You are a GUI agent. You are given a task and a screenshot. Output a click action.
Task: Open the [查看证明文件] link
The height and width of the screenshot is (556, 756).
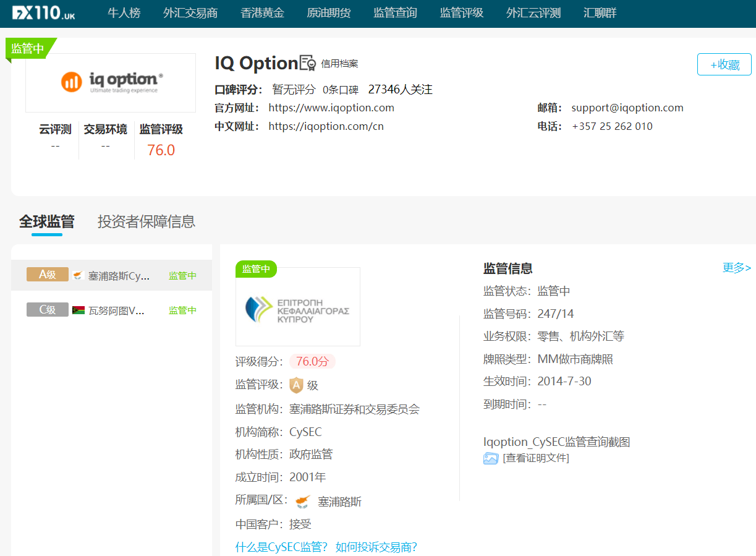(536, 458)
